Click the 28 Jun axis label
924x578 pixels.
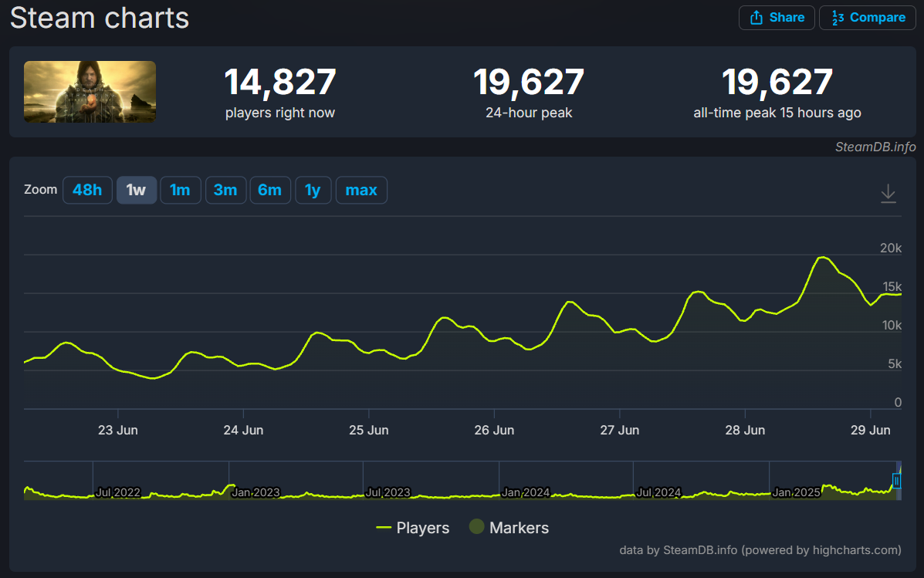(745, 431)
